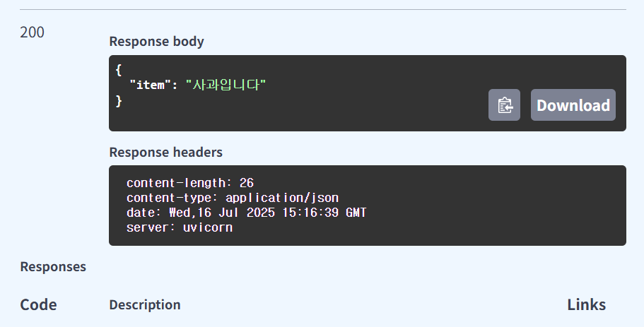Image resolution: width=644 pixels, height=327 pixels.
Task: Click the Response headers heading
Action: point(166,153)
